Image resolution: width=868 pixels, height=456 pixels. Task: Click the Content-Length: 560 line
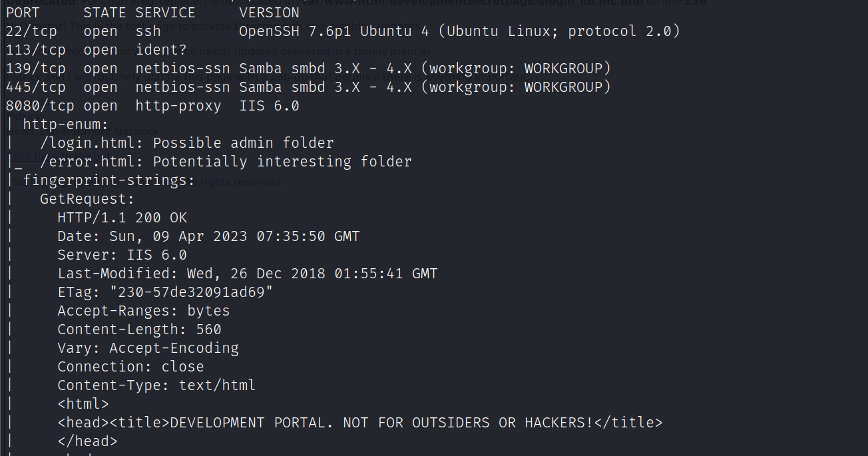click(140, 330)
